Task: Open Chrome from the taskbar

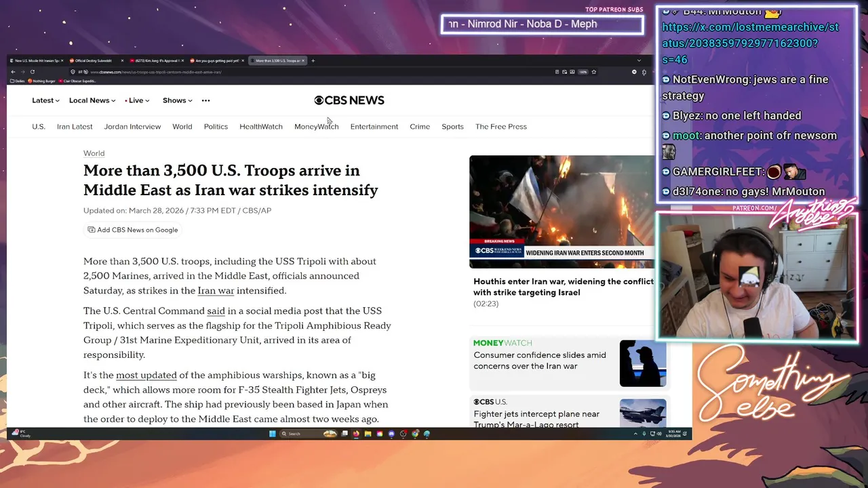Action: click(x=415, y=434)
